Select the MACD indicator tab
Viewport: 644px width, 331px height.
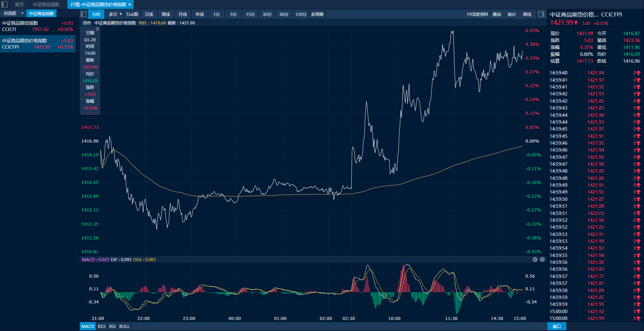(x=88, y=326)
